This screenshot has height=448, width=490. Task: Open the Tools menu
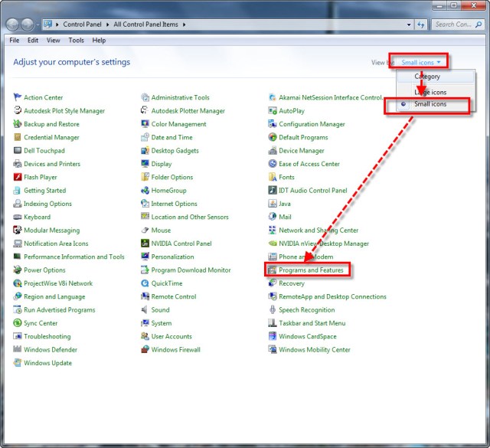(77, 41)
